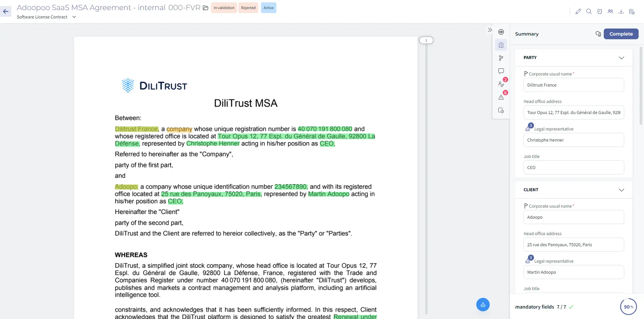Go back using the left arrow

[x=6, y=11]
